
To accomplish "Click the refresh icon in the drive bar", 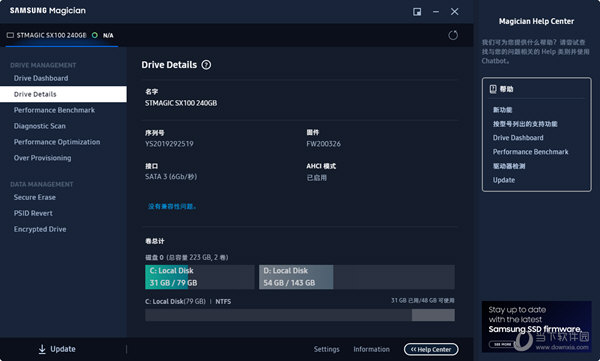I will click(x=453, y=35).
